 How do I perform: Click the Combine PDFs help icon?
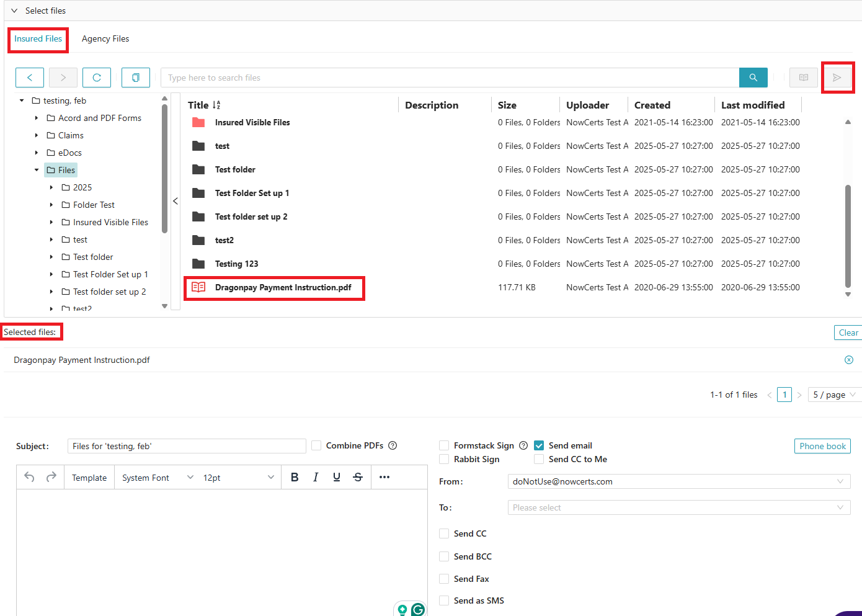pos(393,445)
